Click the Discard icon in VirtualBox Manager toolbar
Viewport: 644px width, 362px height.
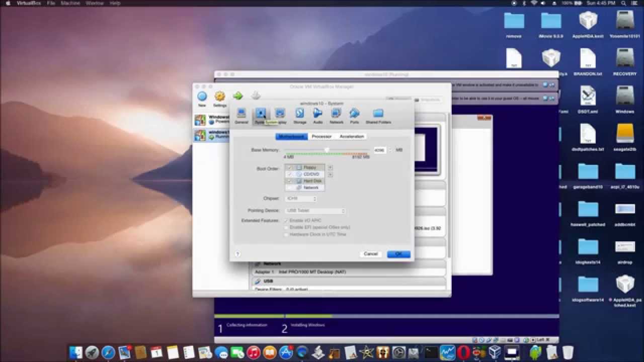(256, 96)
